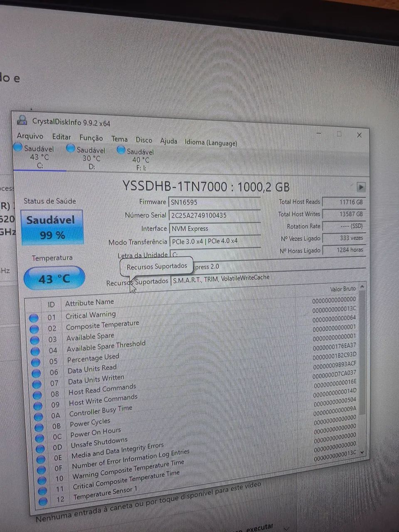The image size is (399, 532).
Task: Click the raw value 0000000176EA37
Action: tap(334, 346)
